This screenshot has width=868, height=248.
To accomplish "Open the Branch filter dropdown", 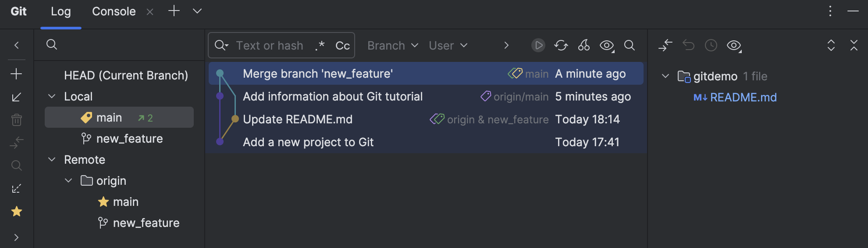I will click(393, 46).
